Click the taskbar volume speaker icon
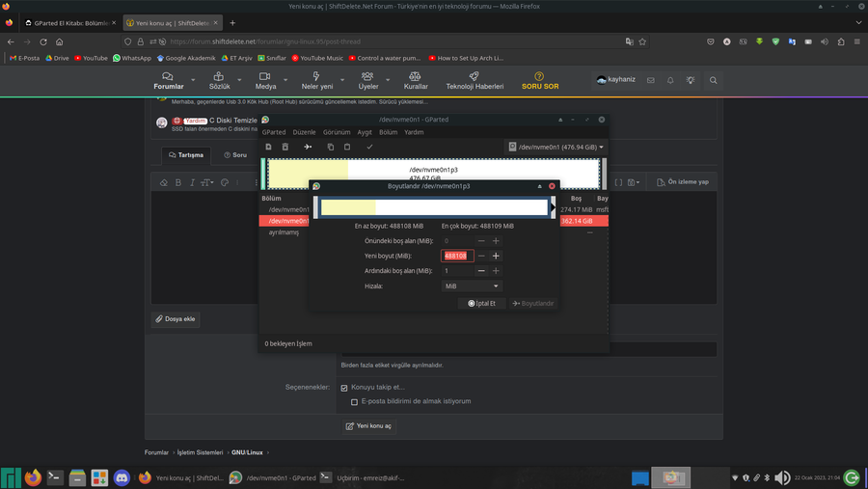The height and width of the screenshot is (489, 868). [x=782, y=477]
